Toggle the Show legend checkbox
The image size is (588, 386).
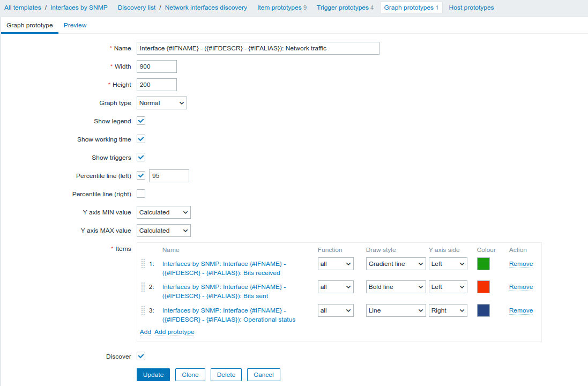(141, 121)
